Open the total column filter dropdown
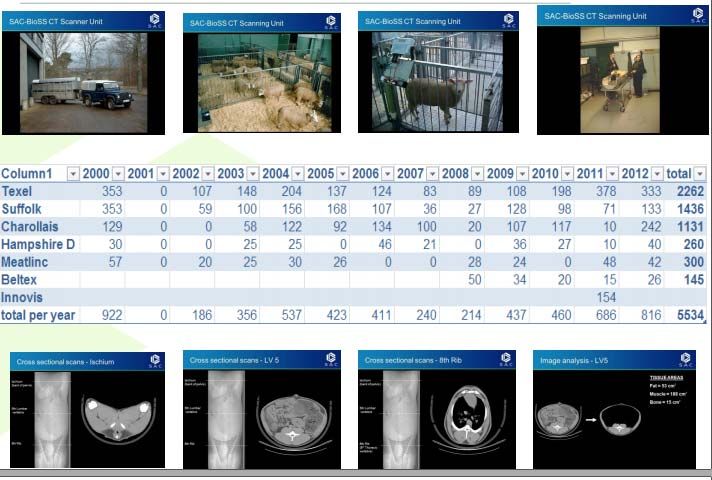 pos(700,173)
